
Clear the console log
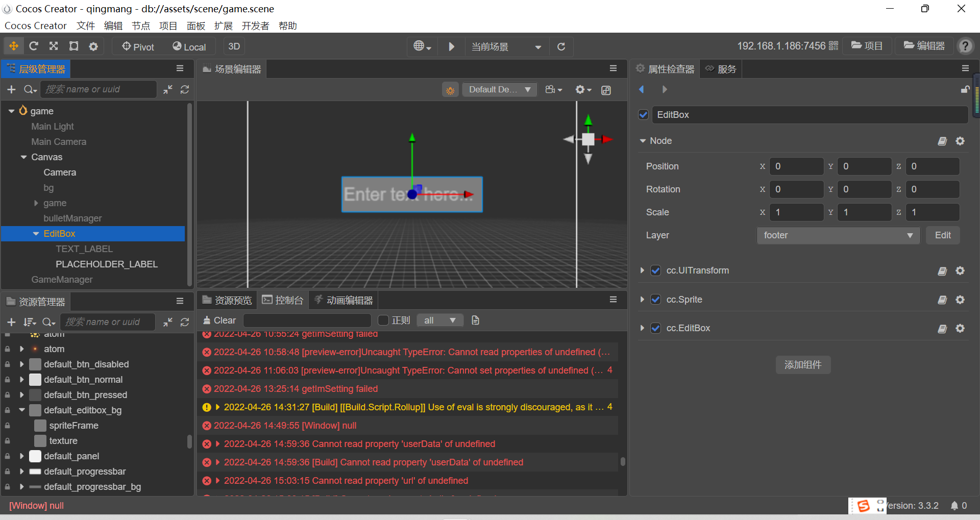point(219,320)
